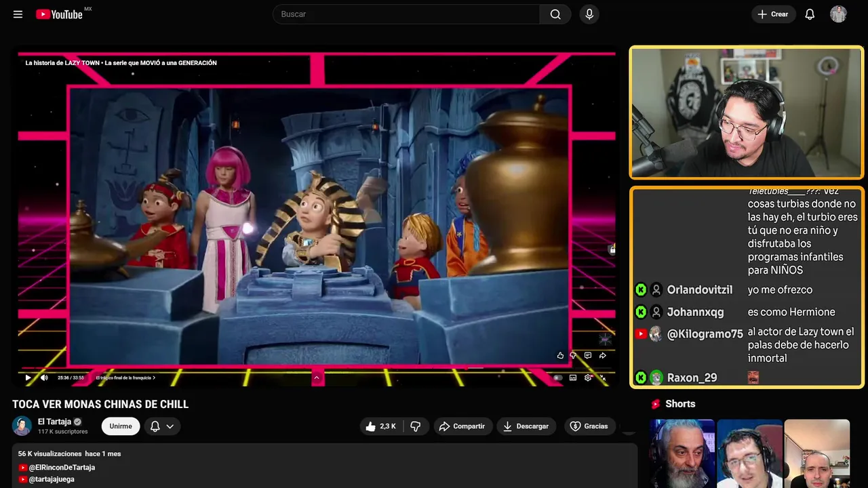Mute the video with the speaker icon
The image size is (868, 488).
(x=44, y=378)
